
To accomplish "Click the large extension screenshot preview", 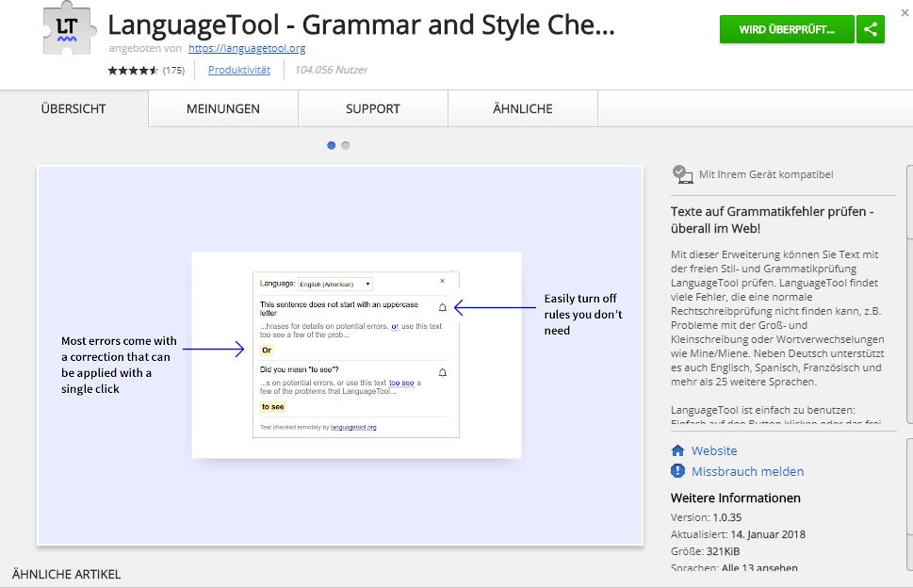I will tap(340, 355).
